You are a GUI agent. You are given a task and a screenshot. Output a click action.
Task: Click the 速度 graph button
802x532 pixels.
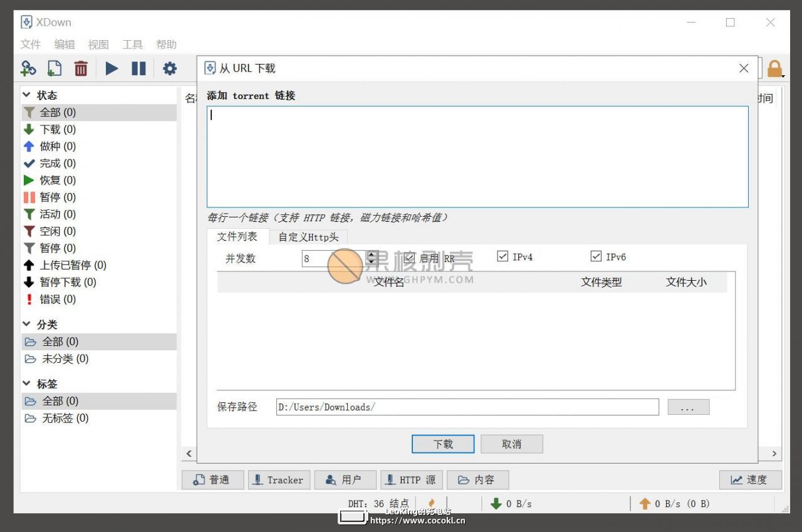tap(751, 480)
